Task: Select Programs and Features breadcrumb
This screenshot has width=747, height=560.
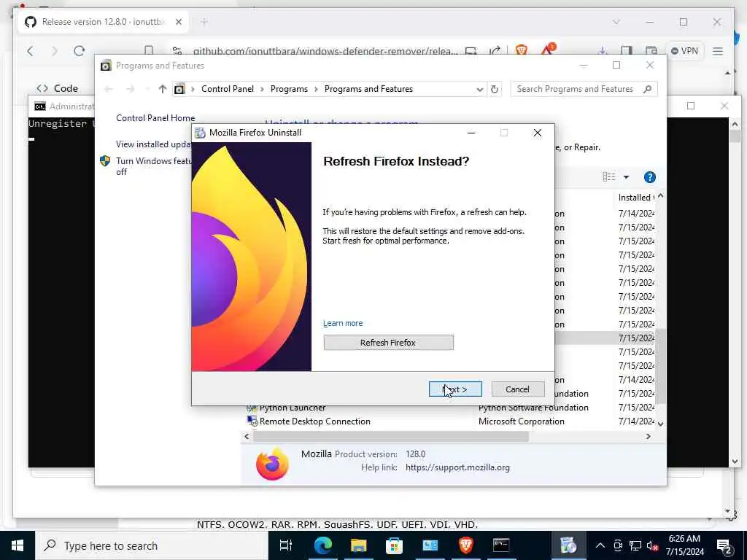Action: pyautogui.click(x=368, y=89)
